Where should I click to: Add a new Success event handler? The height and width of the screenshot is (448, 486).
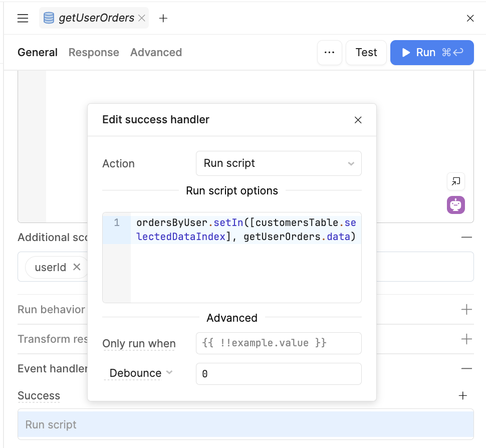463,396
